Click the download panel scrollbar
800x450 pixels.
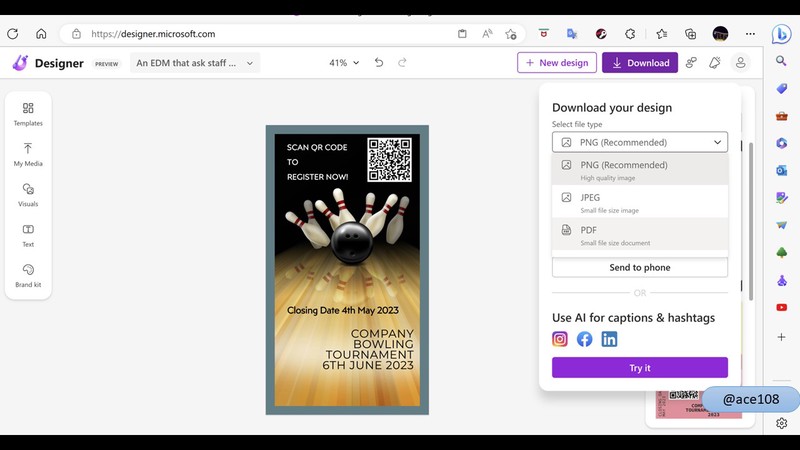pos(751,221)
